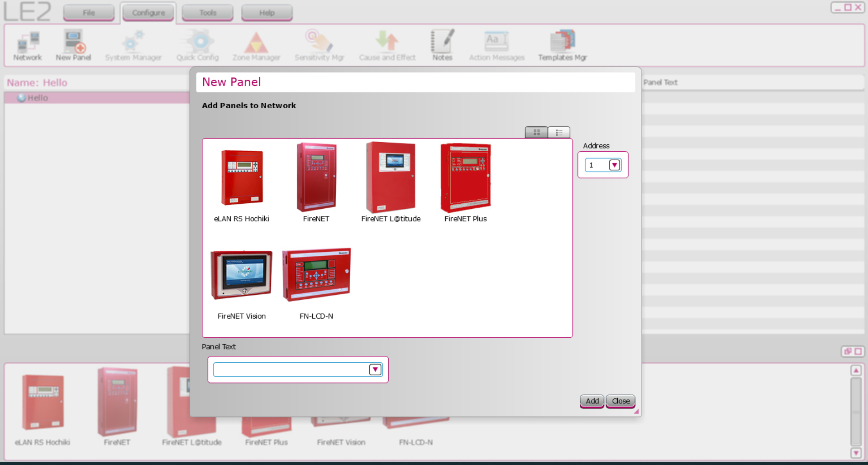Open the Panel Text dropdown

tap(375, 369)
